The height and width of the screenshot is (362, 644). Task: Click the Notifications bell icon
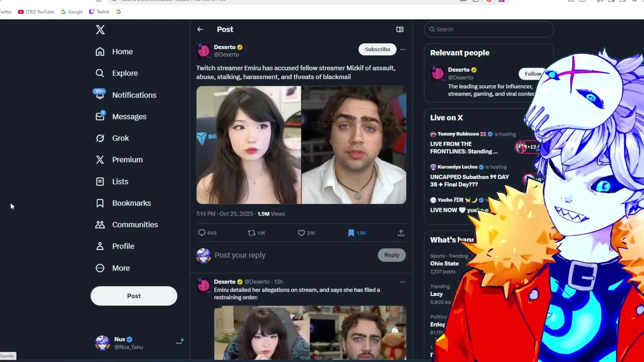[100, 95]
